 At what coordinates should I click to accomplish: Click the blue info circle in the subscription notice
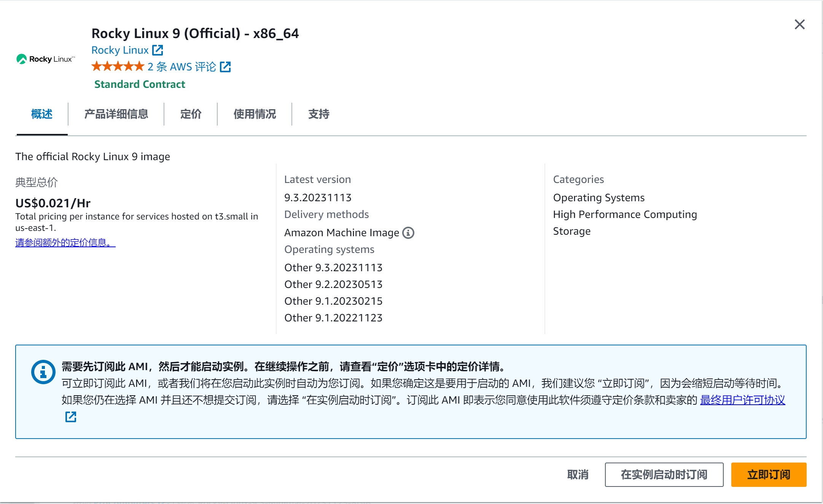[x=43, y=372]
